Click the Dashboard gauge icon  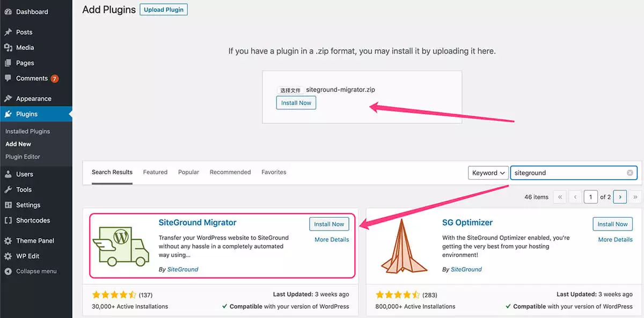pyautogui.click(x=8, y=12)
